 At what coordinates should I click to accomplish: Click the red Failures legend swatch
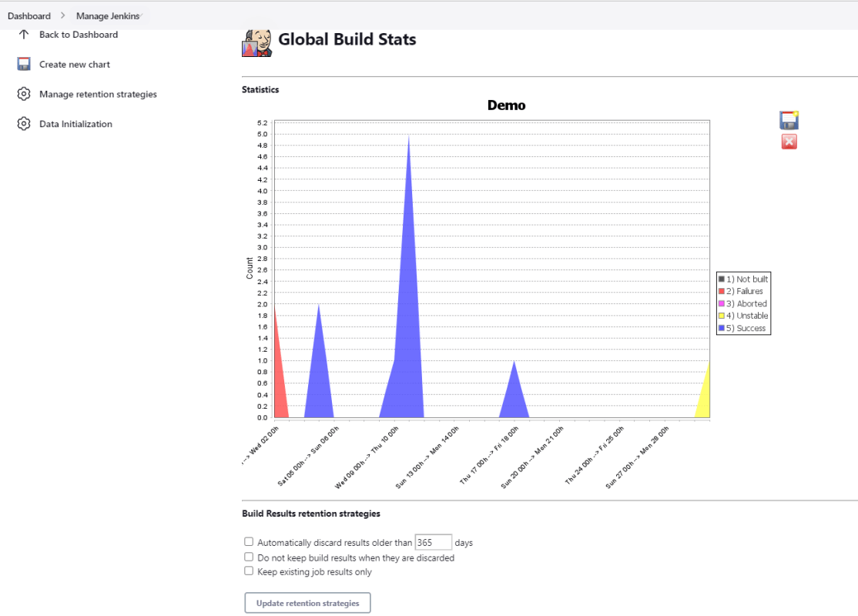point(722,292)
